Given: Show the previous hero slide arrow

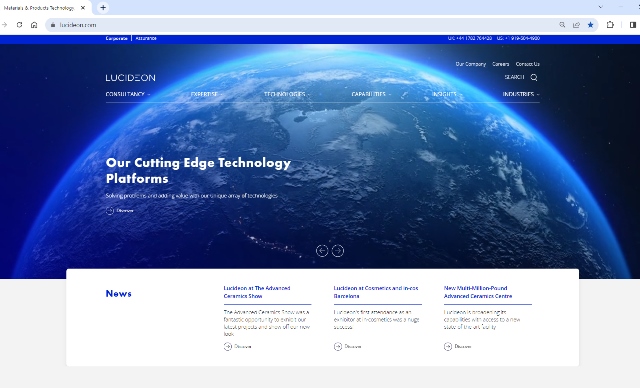Looking at the screenshot, I should (322, 251).
